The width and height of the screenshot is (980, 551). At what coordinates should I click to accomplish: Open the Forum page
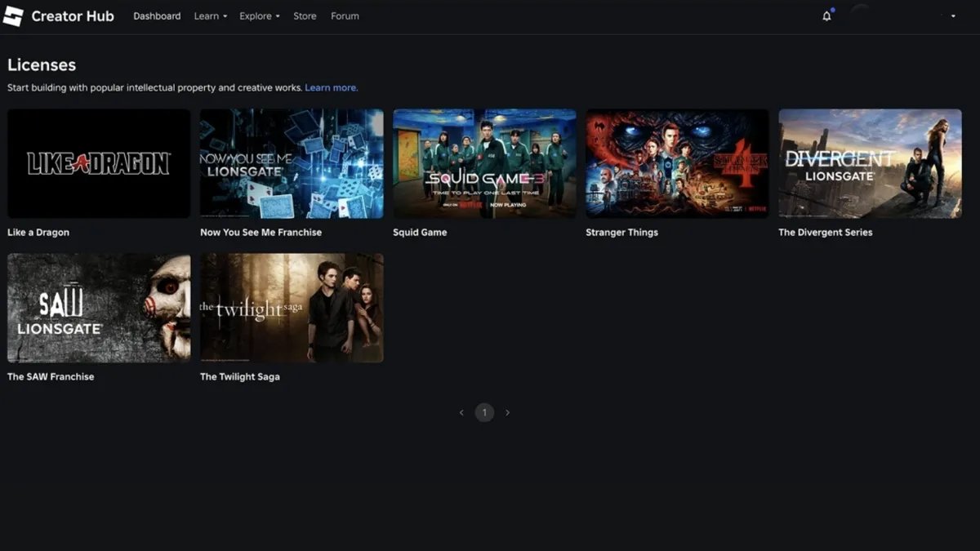coord(345,16)
